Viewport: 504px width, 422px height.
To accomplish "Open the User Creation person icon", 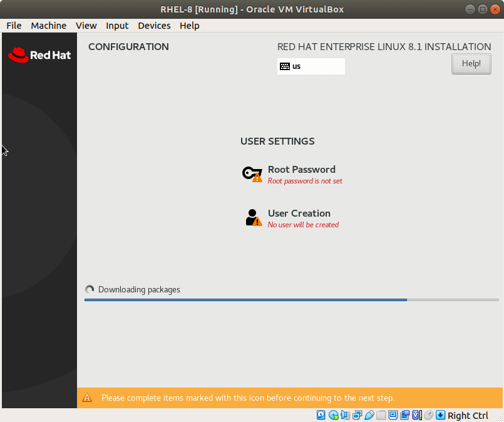I will 254,218.
